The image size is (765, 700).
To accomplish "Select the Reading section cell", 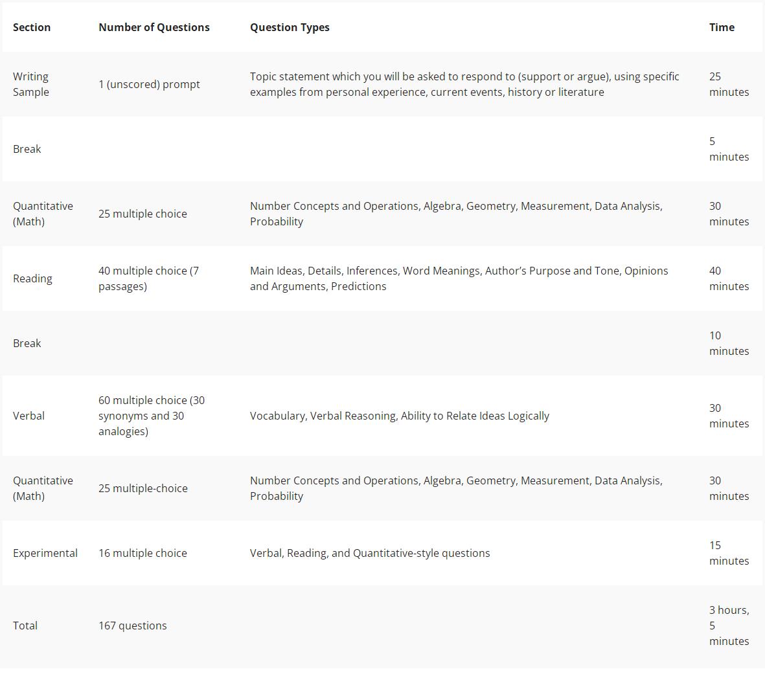I will [x=32, y=278].
